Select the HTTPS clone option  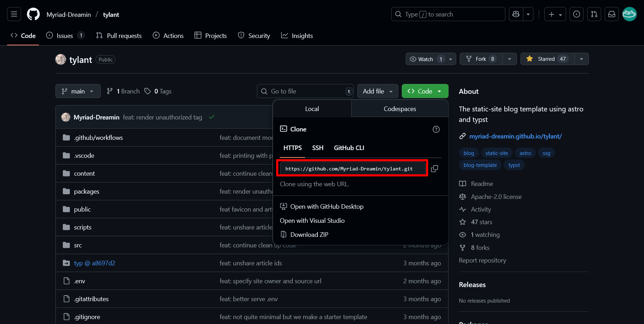[293, 148]
